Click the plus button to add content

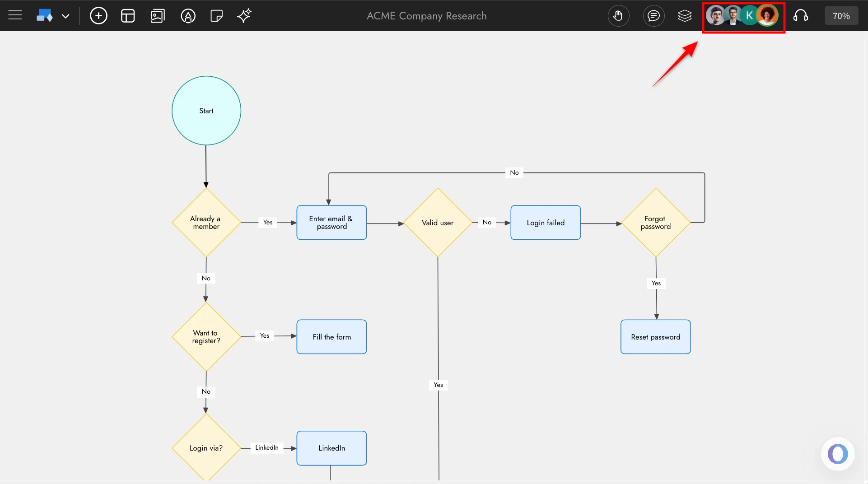[98, 15]
